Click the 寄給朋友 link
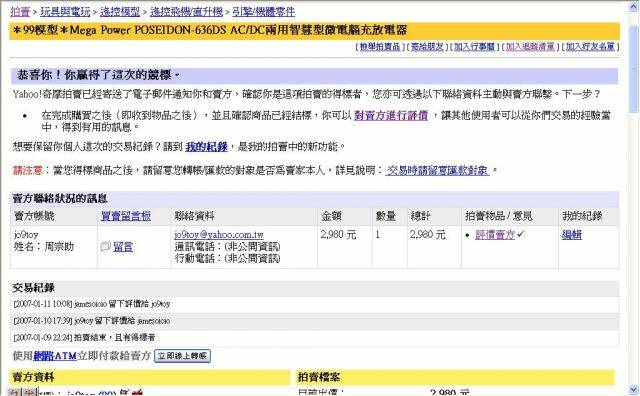 coord(427,47)
